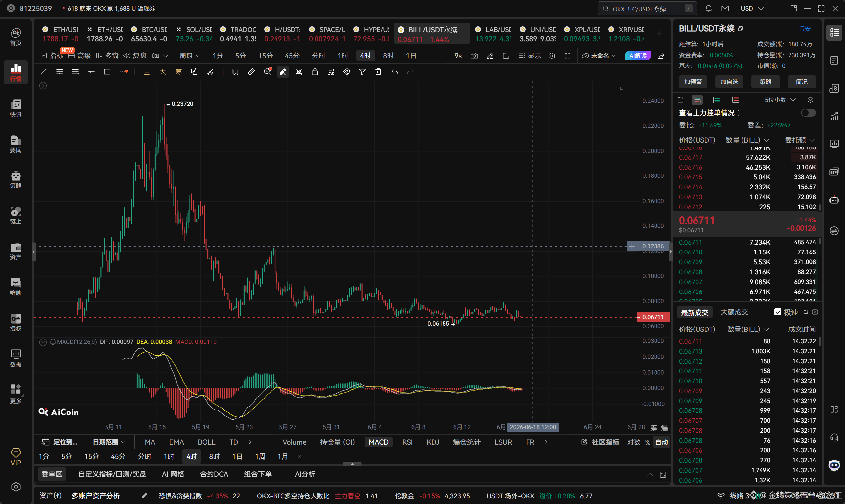Toggle fullscreen chart icon
845x504 pixels.
coord(568,56)
